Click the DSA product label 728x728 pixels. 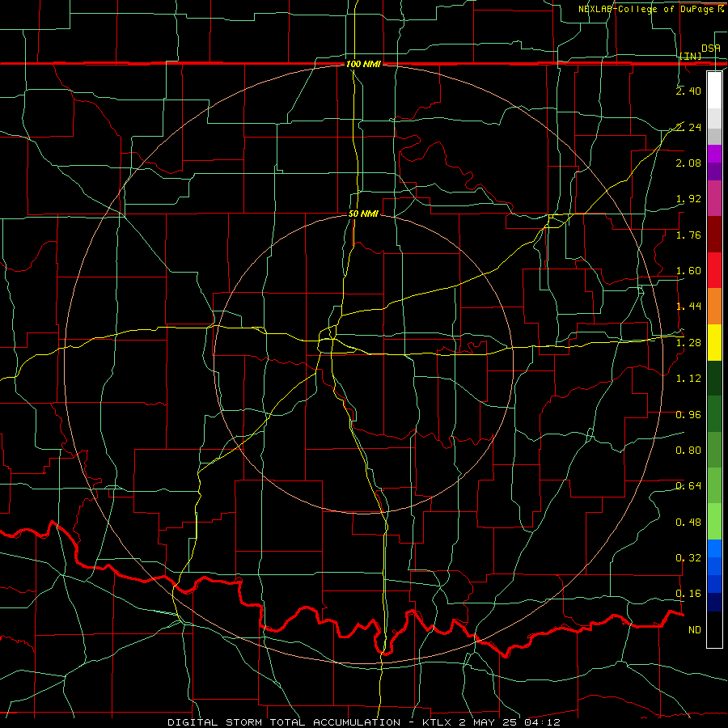coord(711,48)
